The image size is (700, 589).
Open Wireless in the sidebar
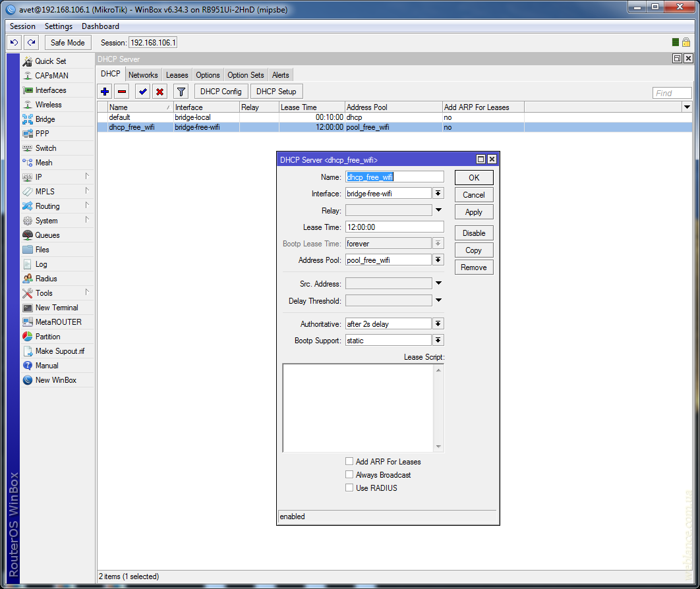pos(48,105)
